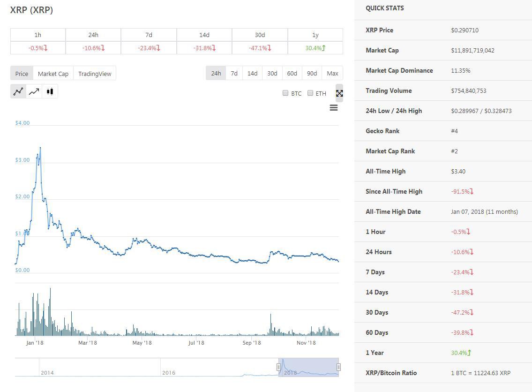The width and height of the screenshot is (532, 392).
Task: Switch to the trend arrow chart icon
Action: coord(34,91)
